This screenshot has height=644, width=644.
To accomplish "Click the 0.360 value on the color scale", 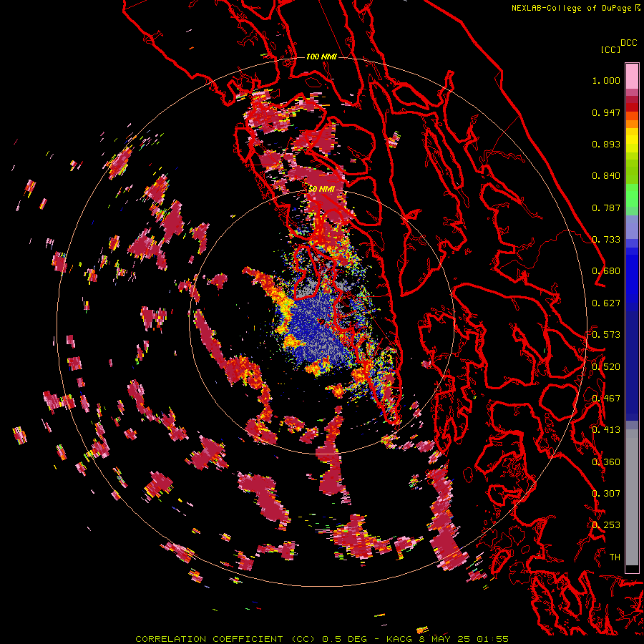I will pyautogui.click(x=606, y=462).
